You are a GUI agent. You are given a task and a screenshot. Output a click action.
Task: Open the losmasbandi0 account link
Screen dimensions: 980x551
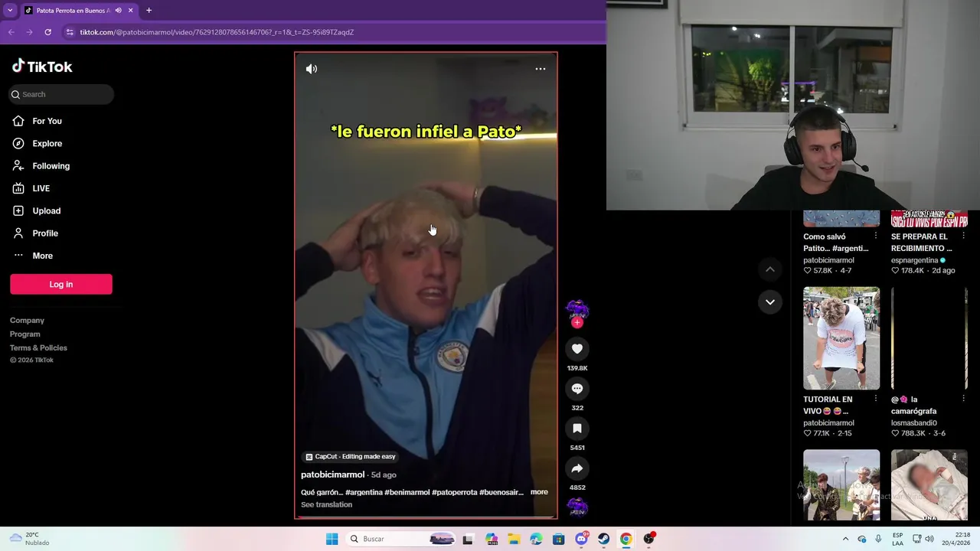(914, 423)
